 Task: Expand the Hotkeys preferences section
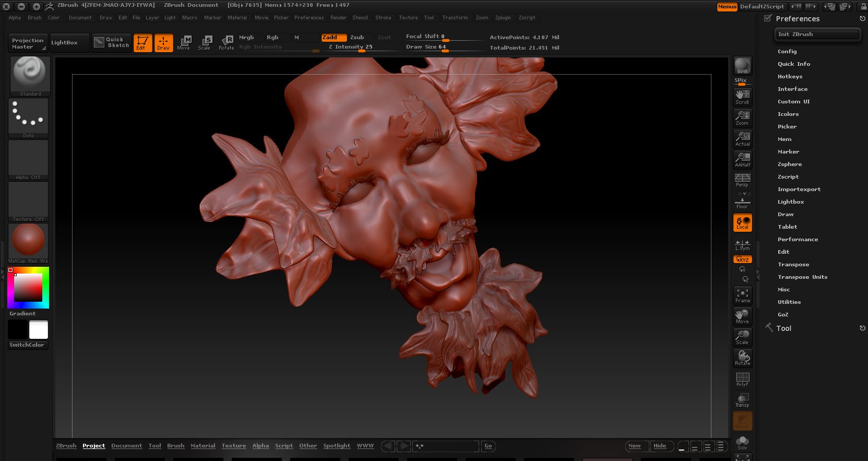(x=790, y=77)
